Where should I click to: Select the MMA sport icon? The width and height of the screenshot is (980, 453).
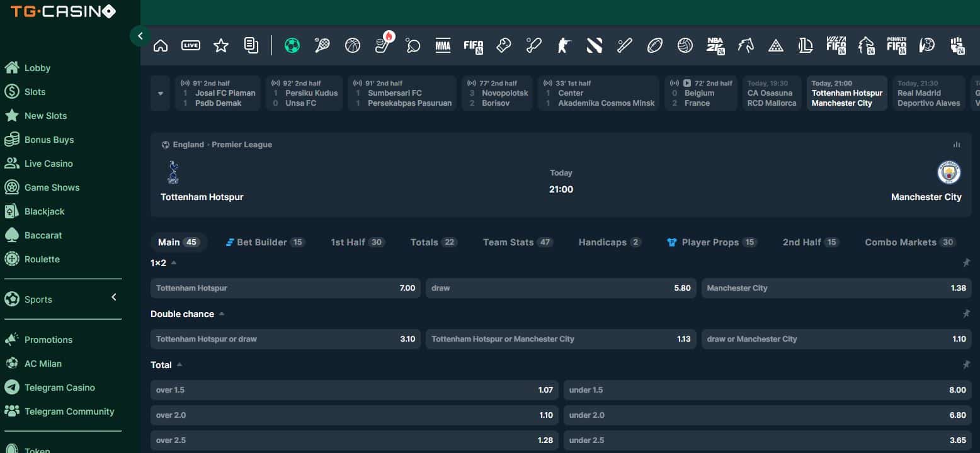point(443,45)
